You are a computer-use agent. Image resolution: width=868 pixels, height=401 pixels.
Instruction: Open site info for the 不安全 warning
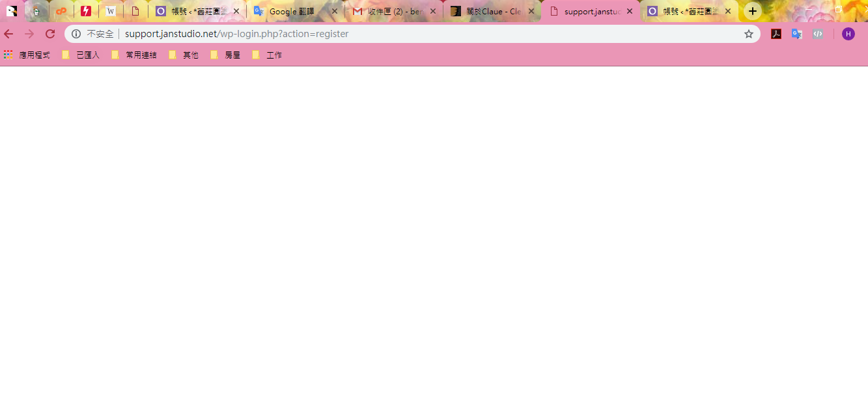76,34
